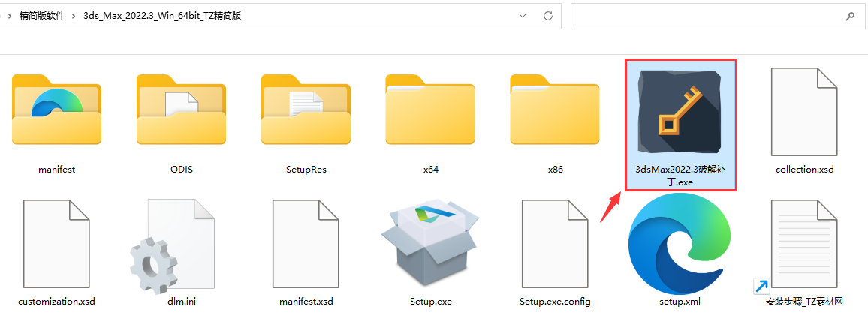Click the x64 name label
Screen dimensions: 868x334
point(430,170)
